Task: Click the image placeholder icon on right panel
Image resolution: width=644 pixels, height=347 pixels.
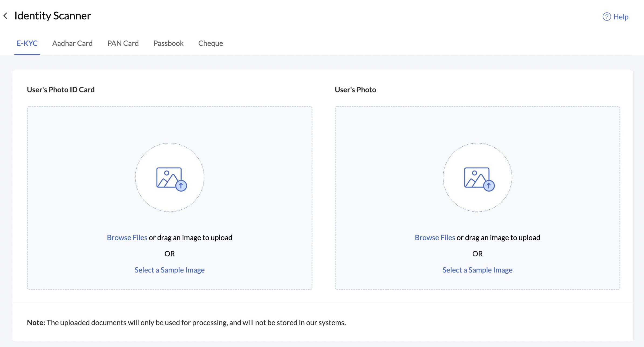Action: [x=477, y=177]
